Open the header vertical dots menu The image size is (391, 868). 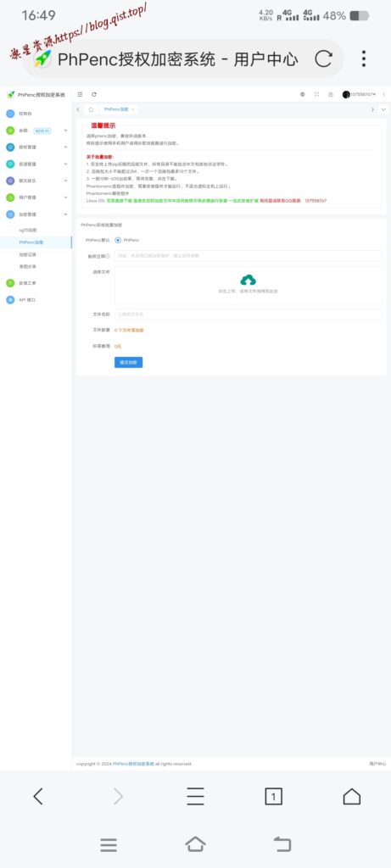(384, 95)
